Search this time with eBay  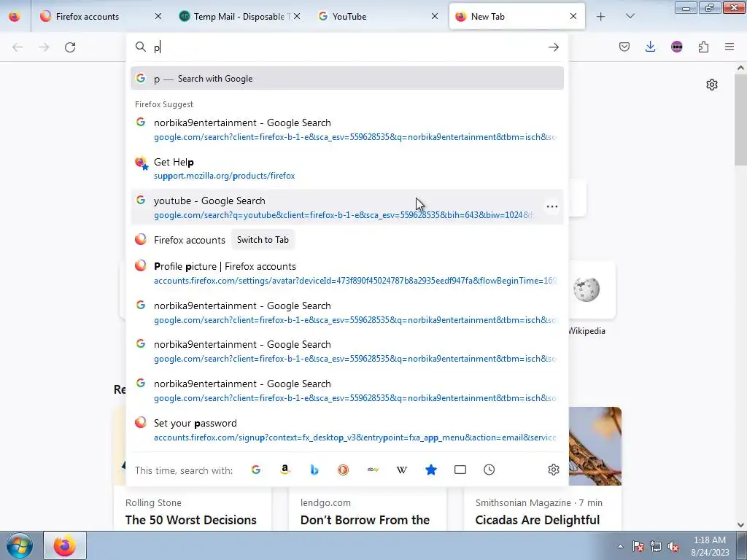[x=373, y=470]
